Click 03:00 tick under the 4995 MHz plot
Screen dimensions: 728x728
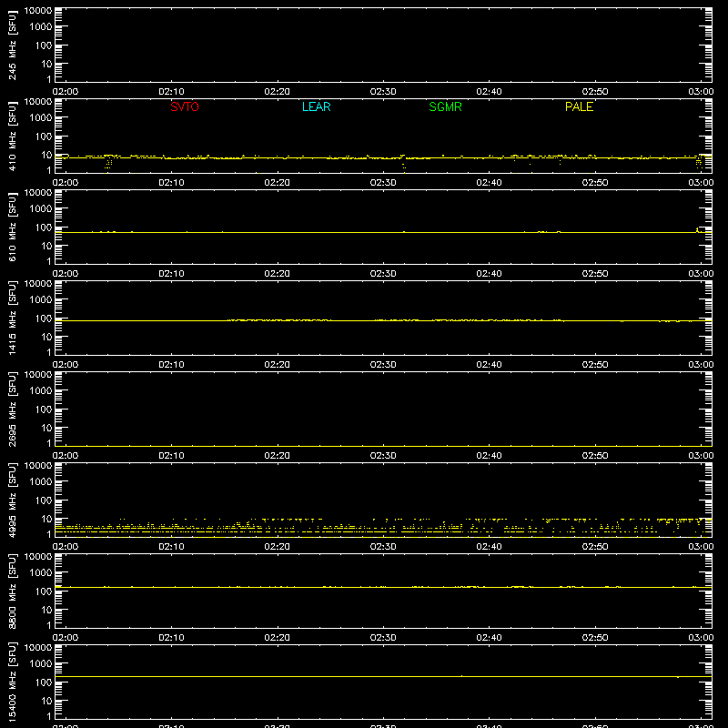pos(701,547)
